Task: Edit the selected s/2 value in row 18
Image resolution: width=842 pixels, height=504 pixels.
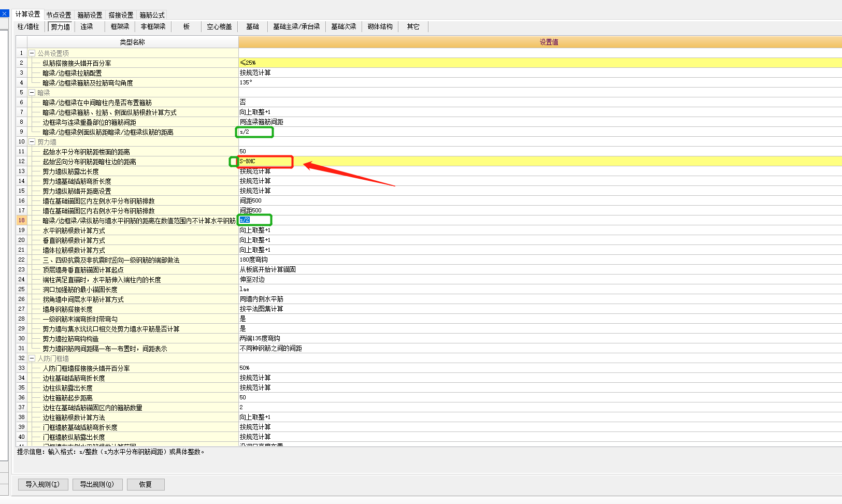Action: tap(540, 220)
